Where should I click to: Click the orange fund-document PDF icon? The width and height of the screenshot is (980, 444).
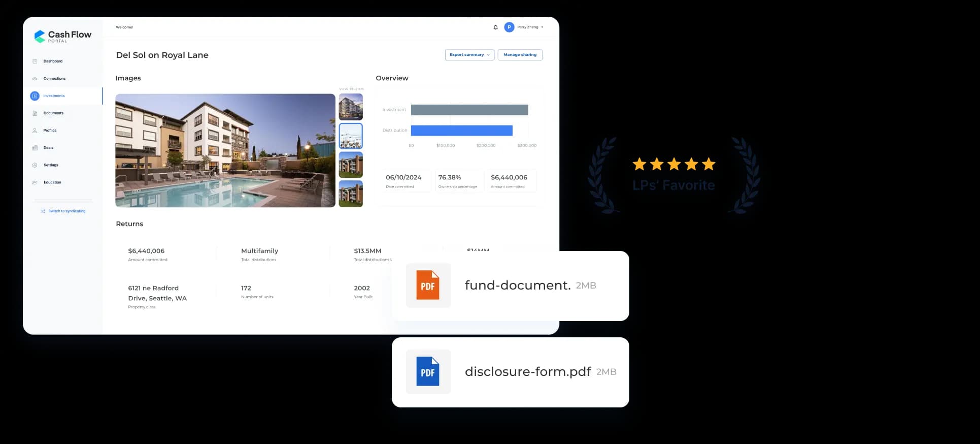[428, 285]
